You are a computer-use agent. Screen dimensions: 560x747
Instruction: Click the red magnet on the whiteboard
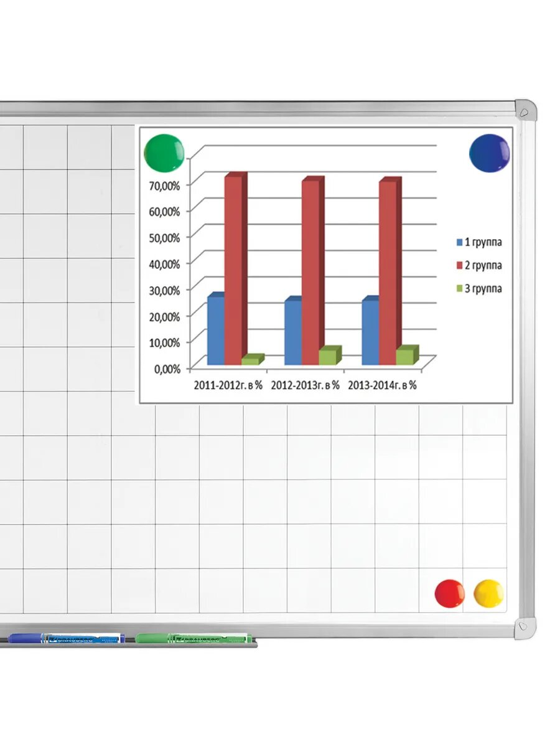coord(449,594)
